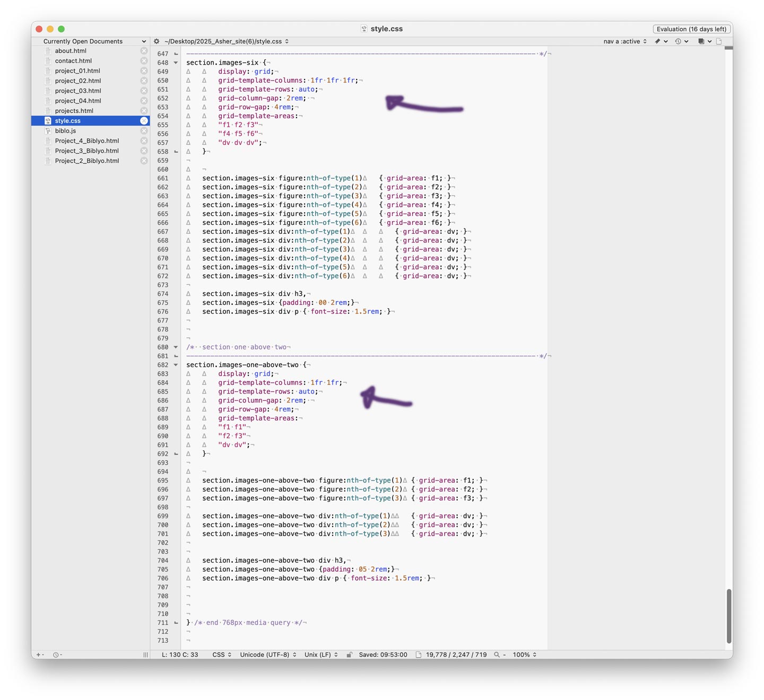The image size is (764, 700).
Task: Click the file lock icon in the status bar
Action: click(x=349, y=655)
